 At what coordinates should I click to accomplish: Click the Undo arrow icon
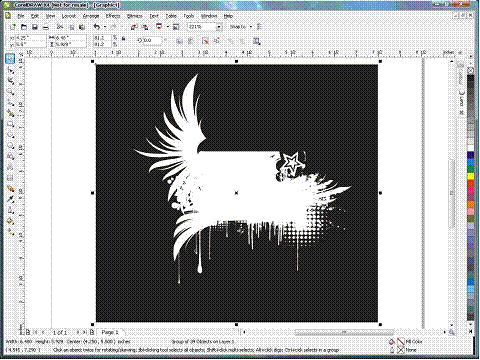point(97,27)
